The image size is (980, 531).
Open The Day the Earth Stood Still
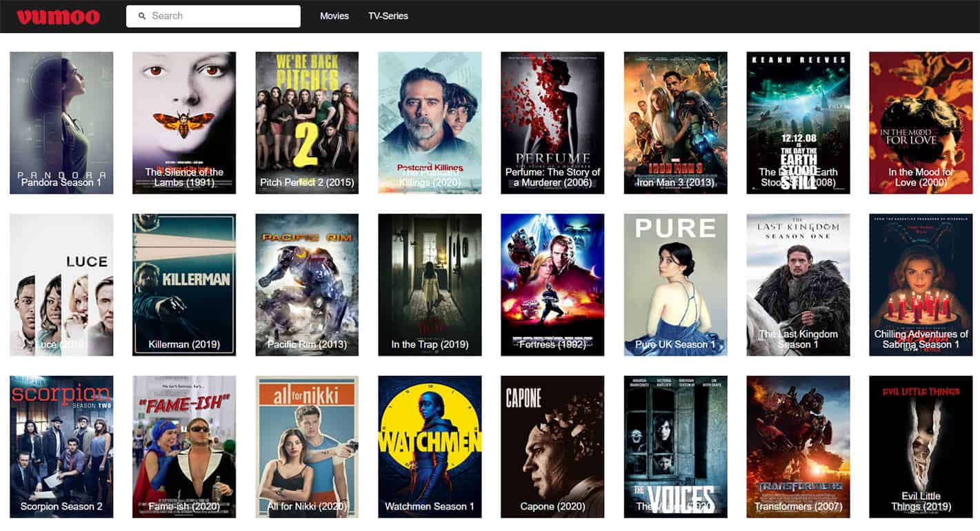click(798, 123)
